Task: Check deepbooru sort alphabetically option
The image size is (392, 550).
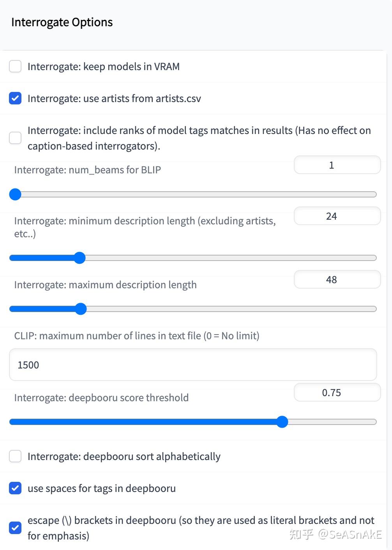Action: 15,456
